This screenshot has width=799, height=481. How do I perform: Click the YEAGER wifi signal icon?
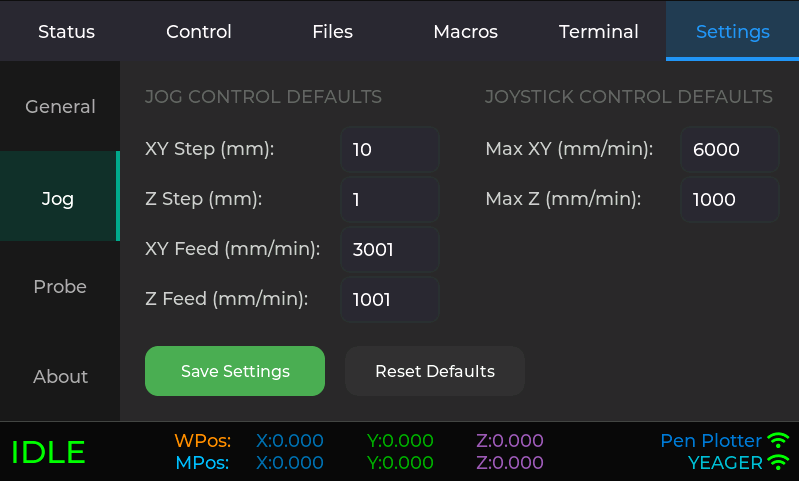[778, 463]
